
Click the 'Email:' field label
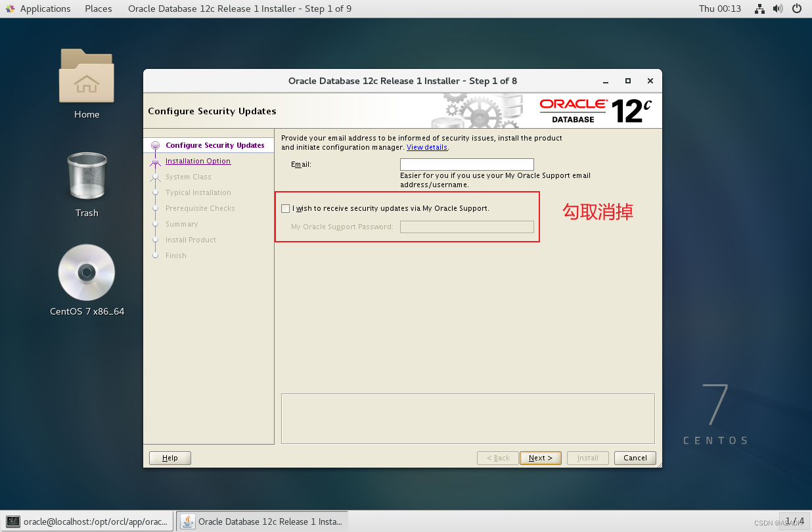point(302,164)
